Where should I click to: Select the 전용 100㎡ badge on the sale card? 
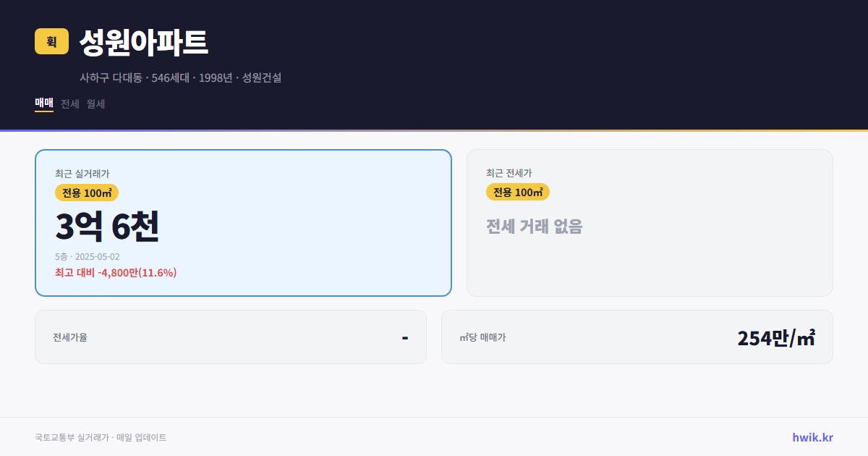pyautogui.click(x=87, y=193)
